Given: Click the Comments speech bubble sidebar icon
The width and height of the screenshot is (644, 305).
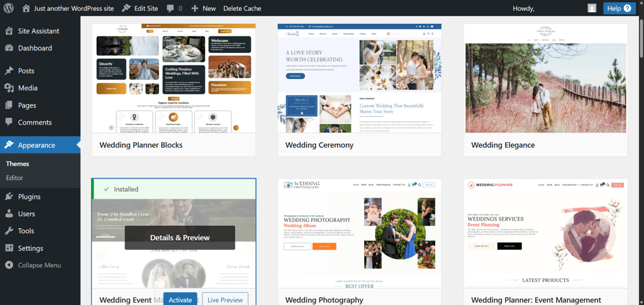Looking at the screenshot, I should [x=9, y=123].
